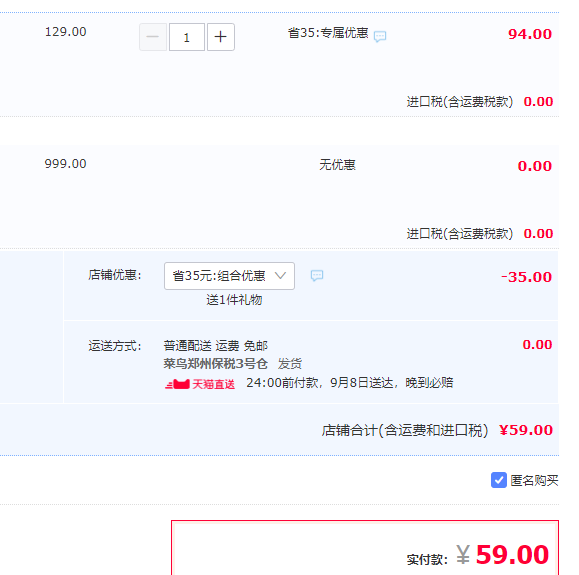
Task: Click the 省35:专属优惠 discount text
Action: coord(328,33)
